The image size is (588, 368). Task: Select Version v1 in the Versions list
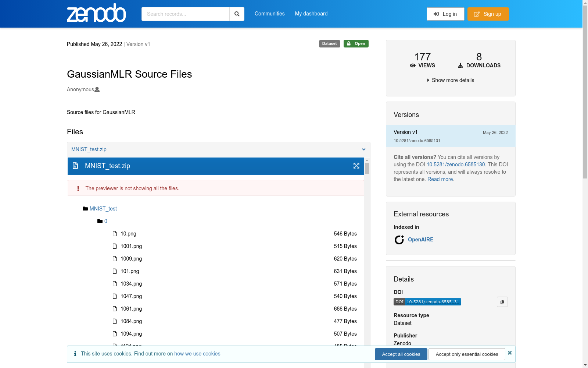coord(451,136)
